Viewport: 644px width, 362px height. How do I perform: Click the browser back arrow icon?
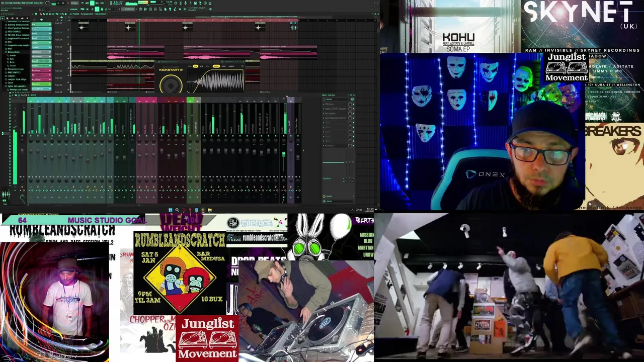click(x=3, y=18)
